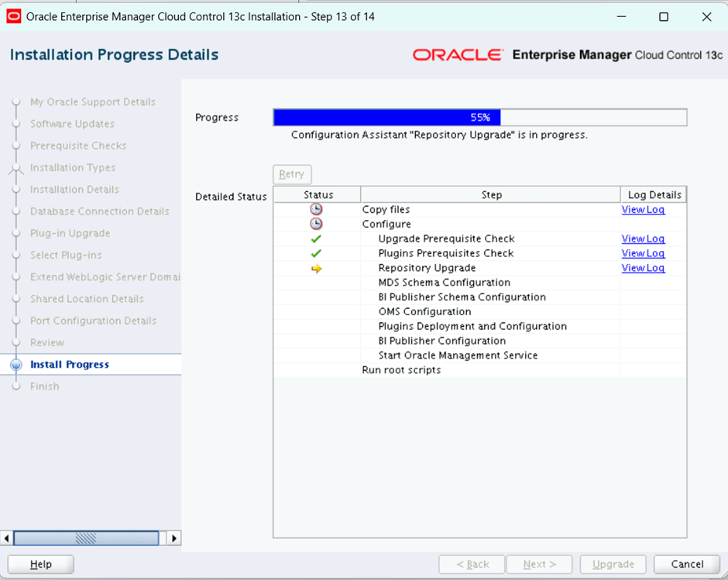Open View Log for Plugins Prerequisites Check
Viewport: 728px width, 580px height.
tap(643, 253)
